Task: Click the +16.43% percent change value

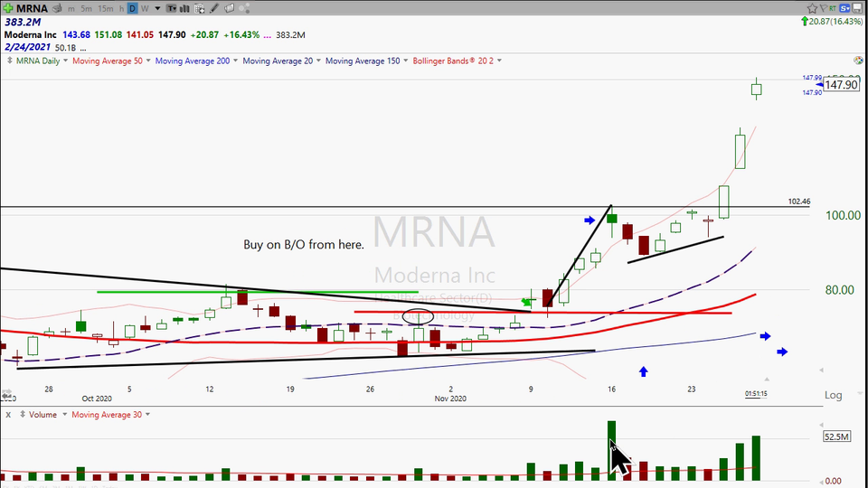Action: click(x=241, y=34)
